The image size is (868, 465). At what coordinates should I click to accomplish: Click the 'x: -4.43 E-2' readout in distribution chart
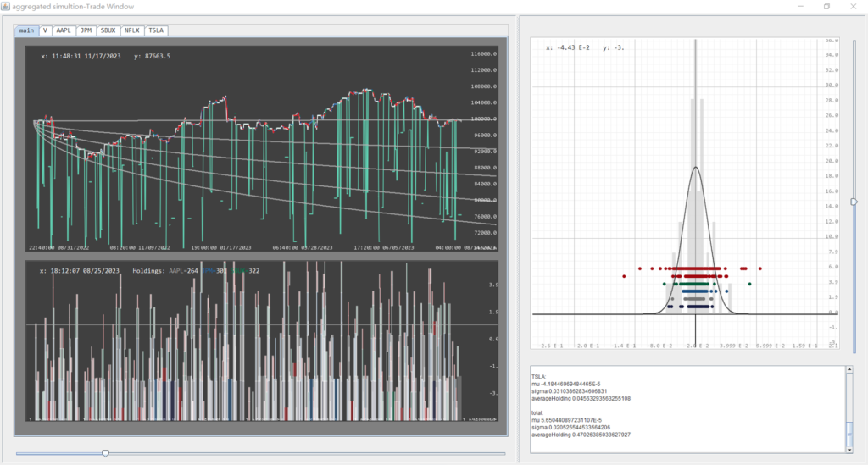(567, 48)
